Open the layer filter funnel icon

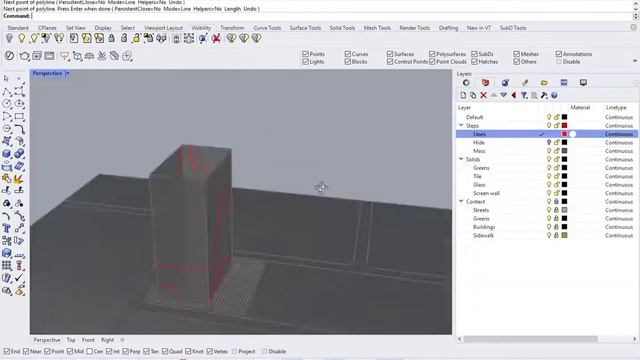click(x=524, y=95)
